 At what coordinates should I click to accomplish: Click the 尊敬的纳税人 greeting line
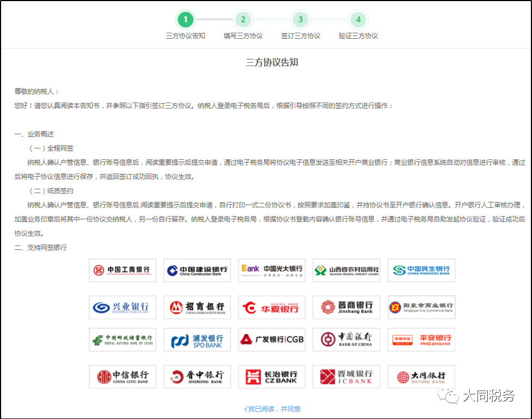[37, 92]
